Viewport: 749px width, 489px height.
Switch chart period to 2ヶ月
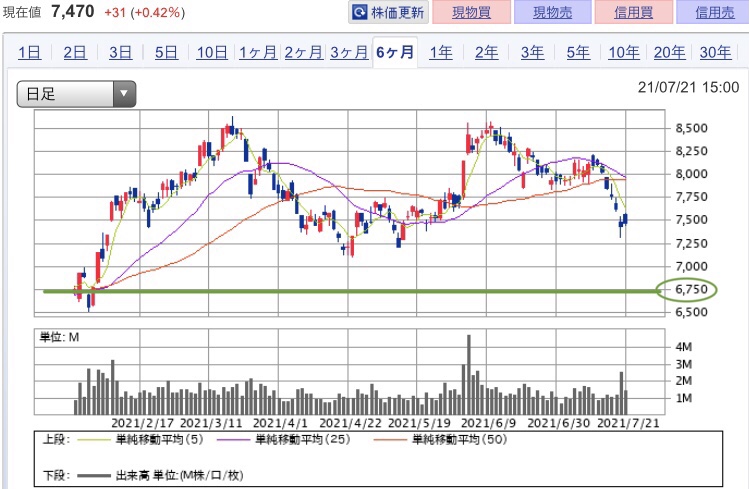[x=304, y=52]
